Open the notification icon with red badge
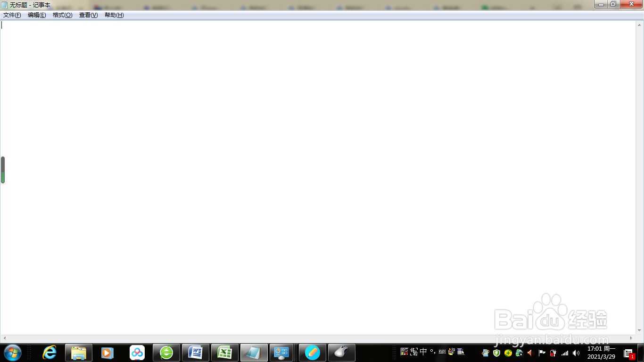The height and width of the screenshot is (362, 644). click(x=628, y=353)
